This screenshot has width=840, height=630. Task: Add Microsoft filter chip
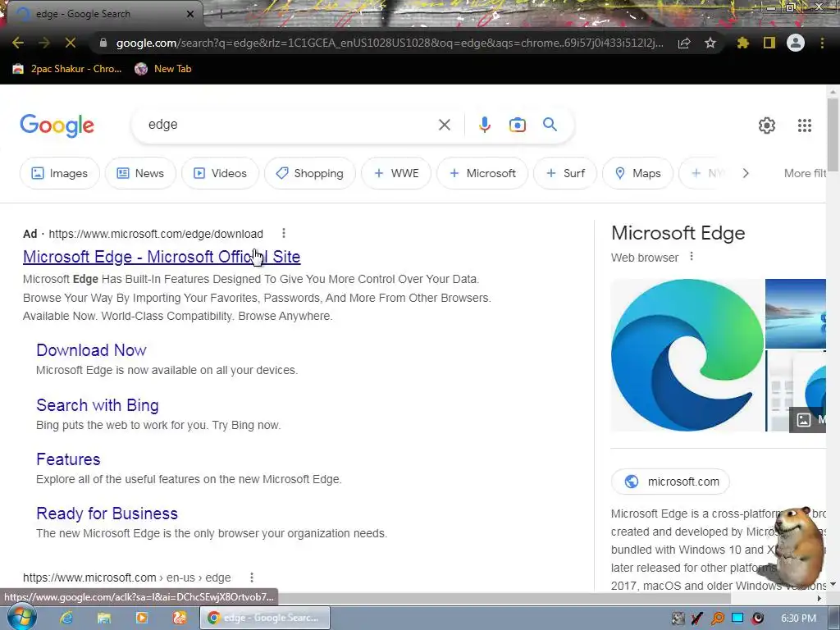coord(482,173)
